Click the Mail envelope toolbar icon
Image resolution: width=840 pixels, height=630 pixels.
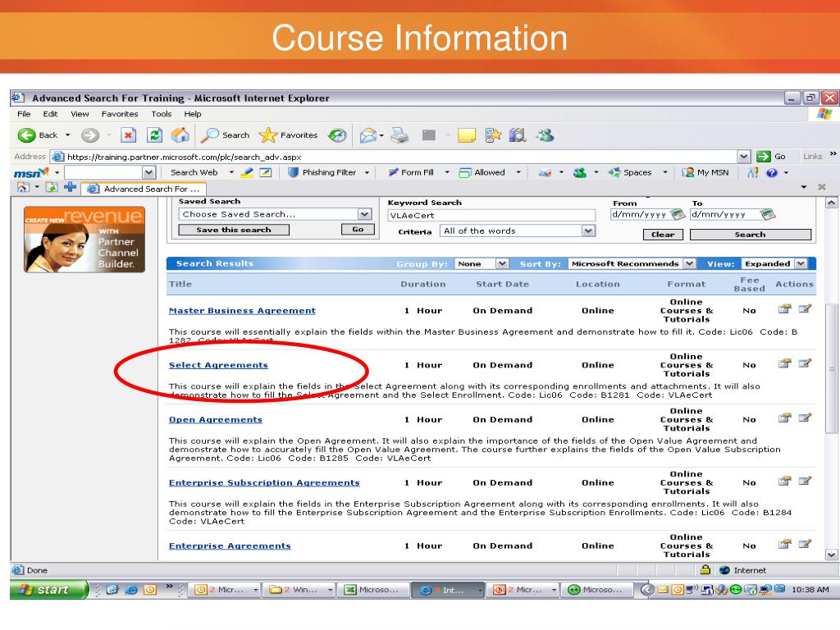[x=368, y=135]
